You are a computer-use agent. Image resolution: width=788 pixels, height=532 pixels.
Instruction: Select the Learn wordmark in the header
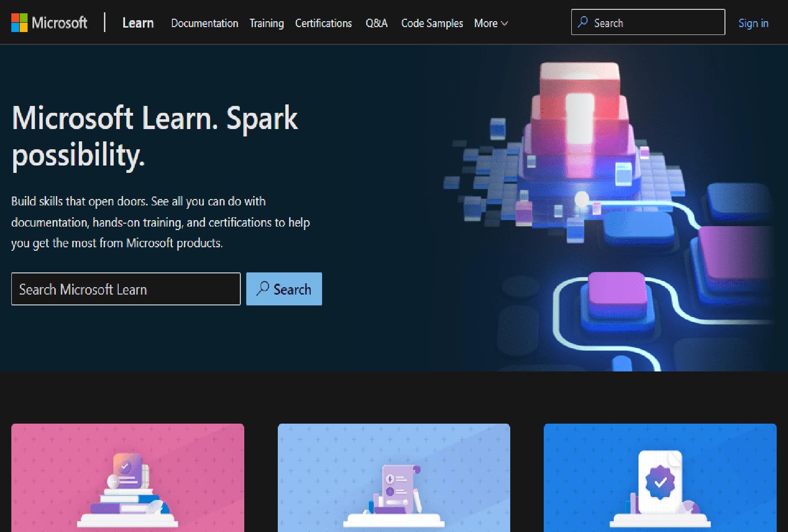(138, 23)
